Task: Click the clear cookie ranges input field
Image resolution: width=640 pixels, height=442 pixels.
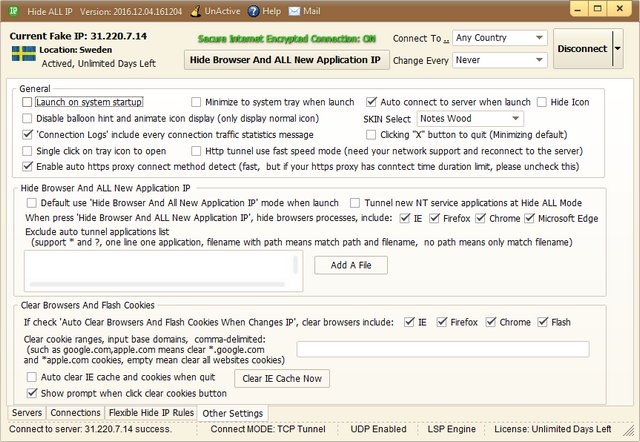Action: tap(442, 349)
